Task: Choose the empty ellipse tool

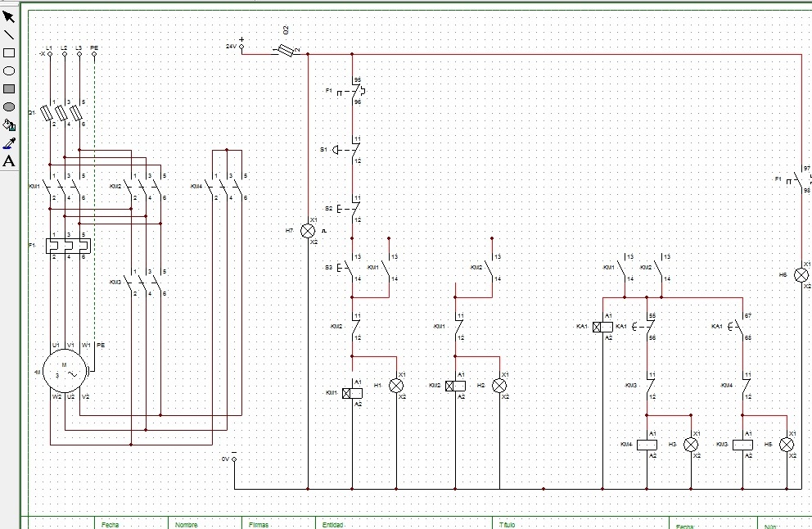Action: 9,70
